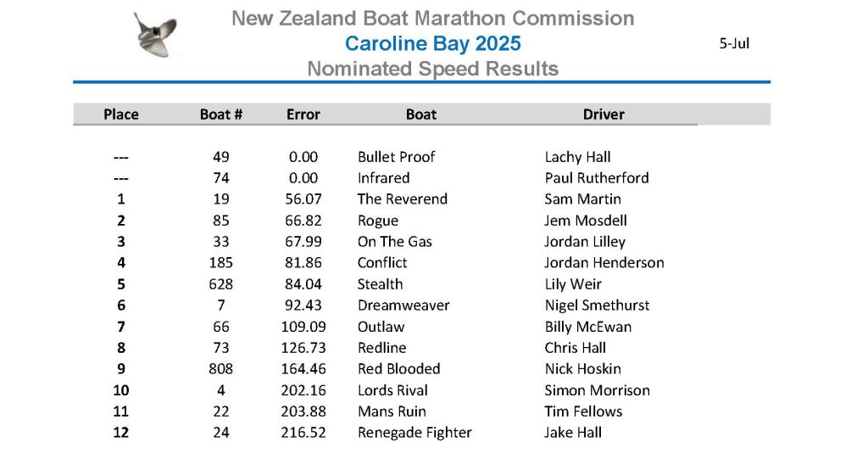Select the Boat # column header
This screenshot has height=459, width=868.
coord(221,115)
